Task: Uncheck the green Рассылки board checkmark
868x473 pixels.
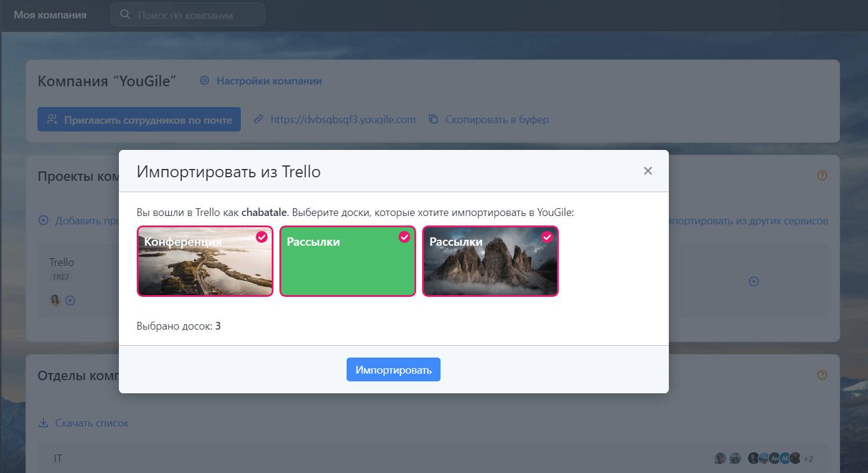Action: tap(404, 237)
